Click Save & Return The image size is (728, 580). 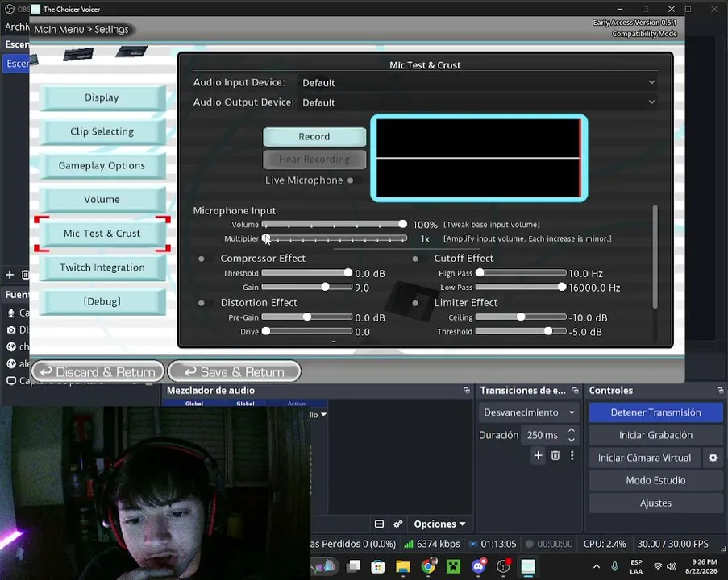click(x=235, y=372)
